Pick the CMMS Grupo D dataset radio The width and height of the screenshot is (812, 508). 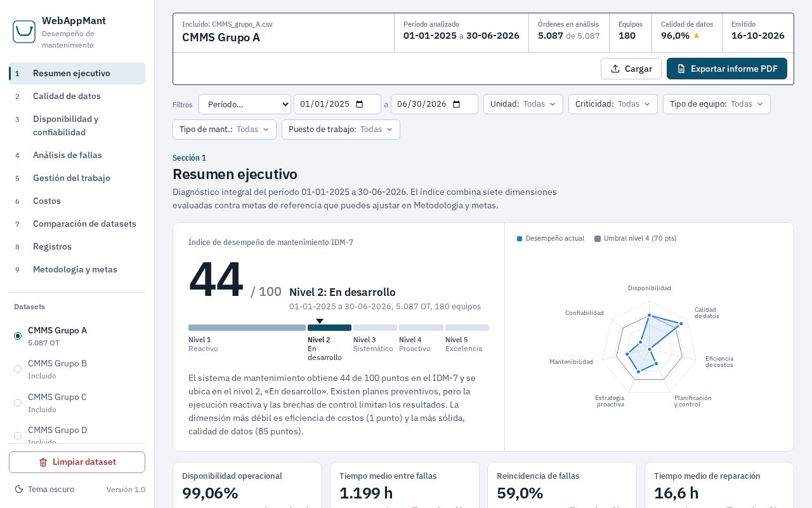pyautogui.click(x=18, y=436)
